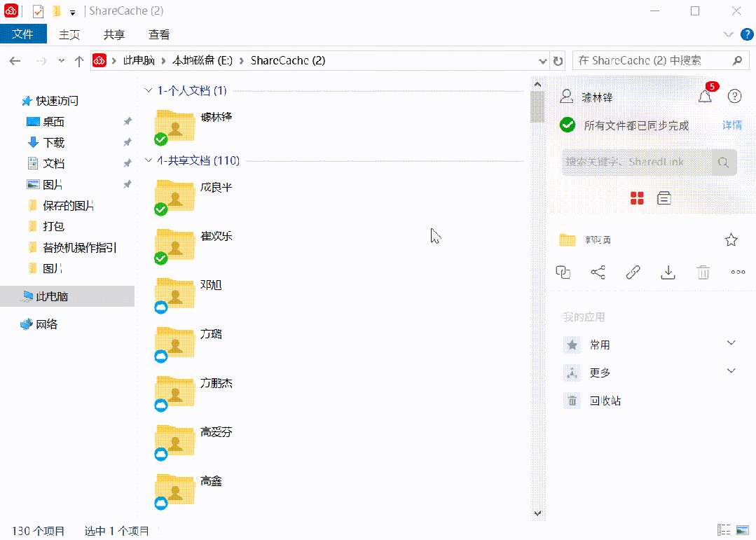Expand the 常用 section chevron
The image size is (756, 540).
(x=731, y=343)
